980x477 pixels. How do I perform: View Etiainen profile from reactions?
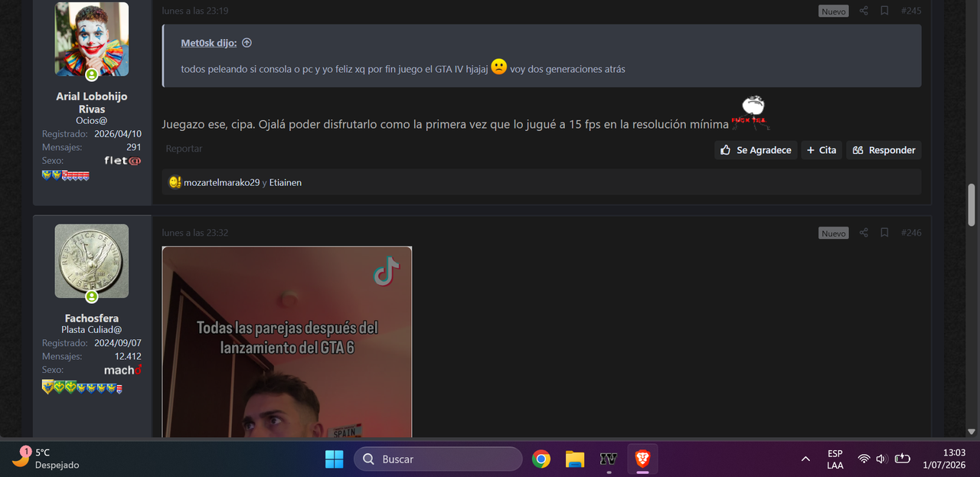[x=286, y=182]
